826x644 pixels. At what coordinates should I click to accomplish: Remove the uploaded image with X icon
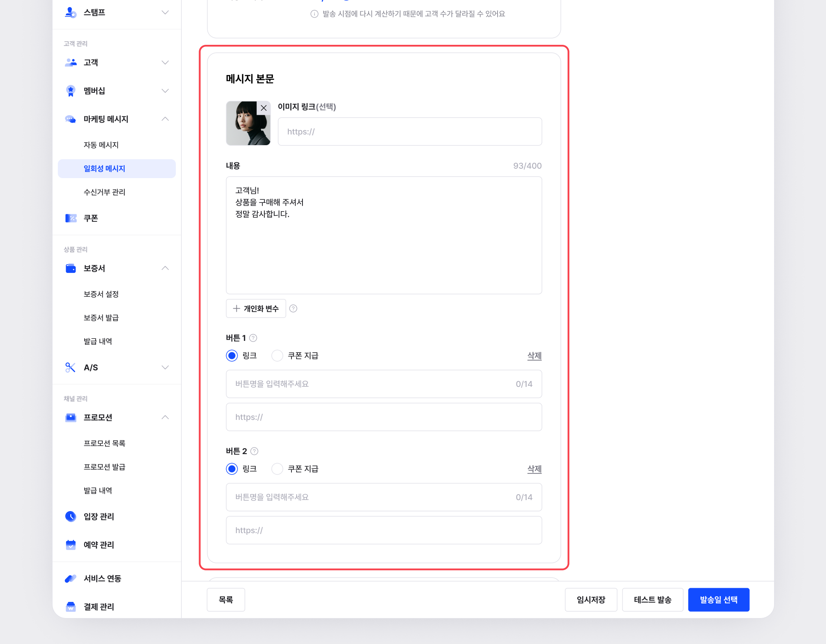pos(264,108)
